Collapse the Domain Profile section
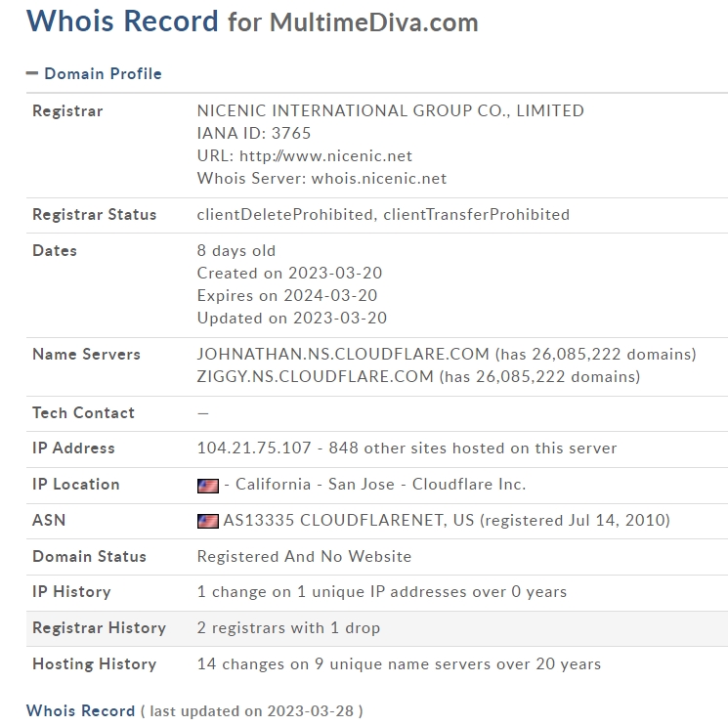The height and width of the screenshot is (726, 728). click(x=32, y=73)
